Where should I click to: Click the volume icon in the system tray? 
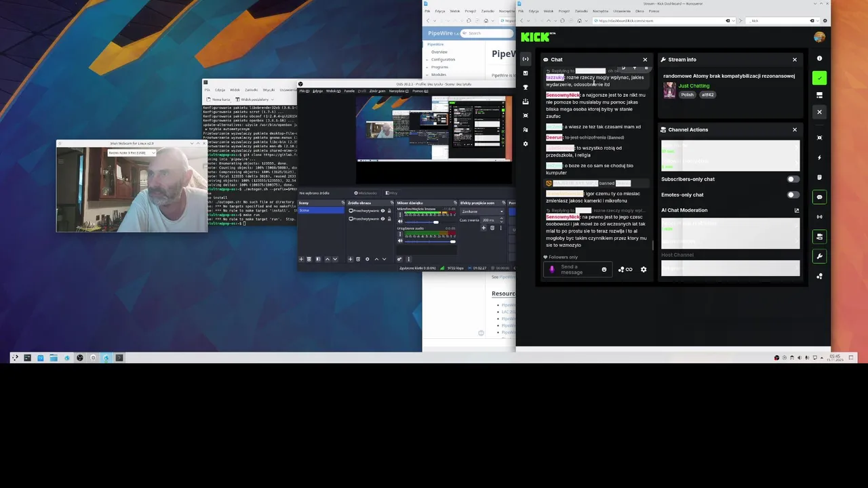coord(800,358)
